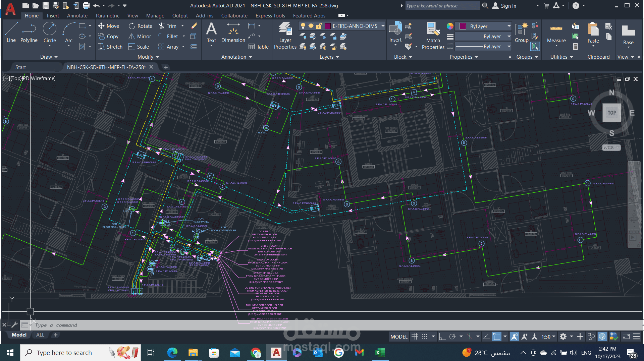This screenshot has height=361, width=644.
Task: Click the Insert block tool
Action: tap(395, 32)
